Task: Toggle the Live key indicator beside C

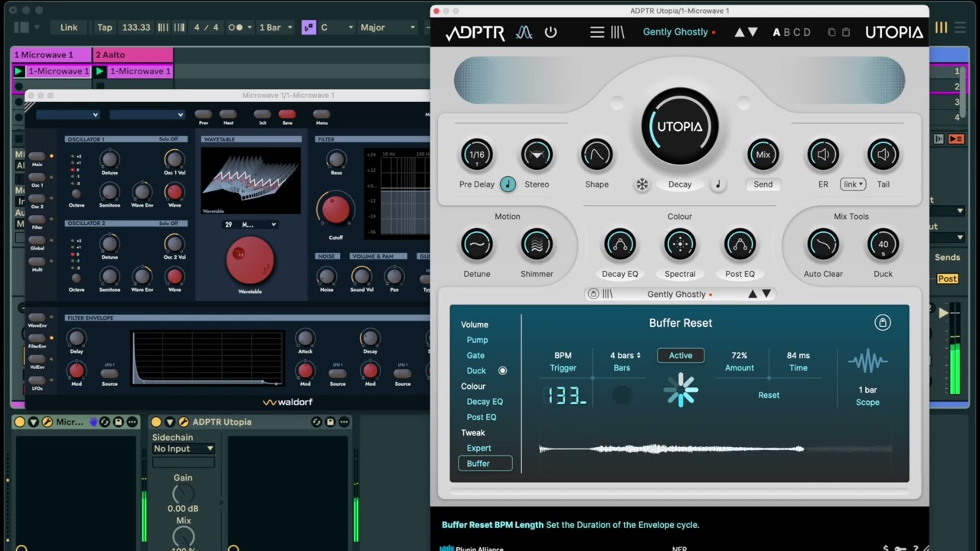Action: [309, 28]
